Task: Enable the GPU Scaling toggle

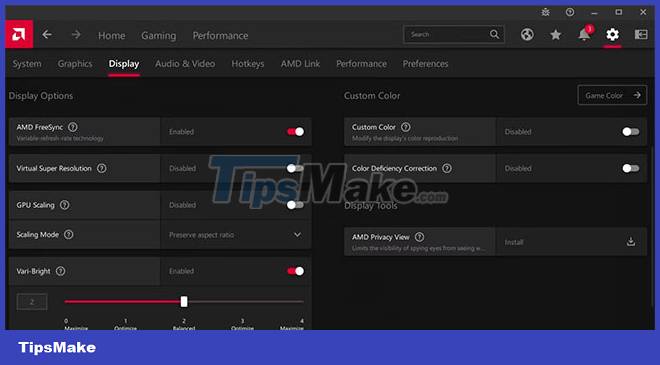Action: point(295,205)
